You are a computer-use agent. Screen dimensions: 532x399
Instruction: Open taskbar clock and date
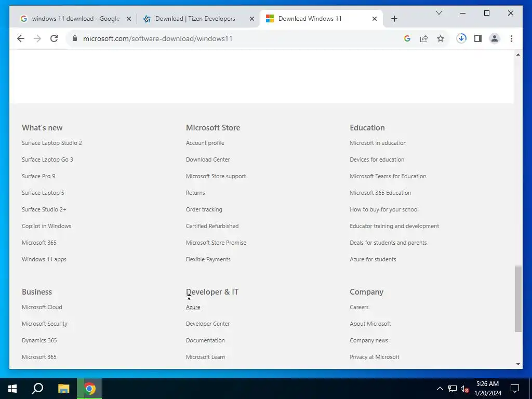click(487, 389)
